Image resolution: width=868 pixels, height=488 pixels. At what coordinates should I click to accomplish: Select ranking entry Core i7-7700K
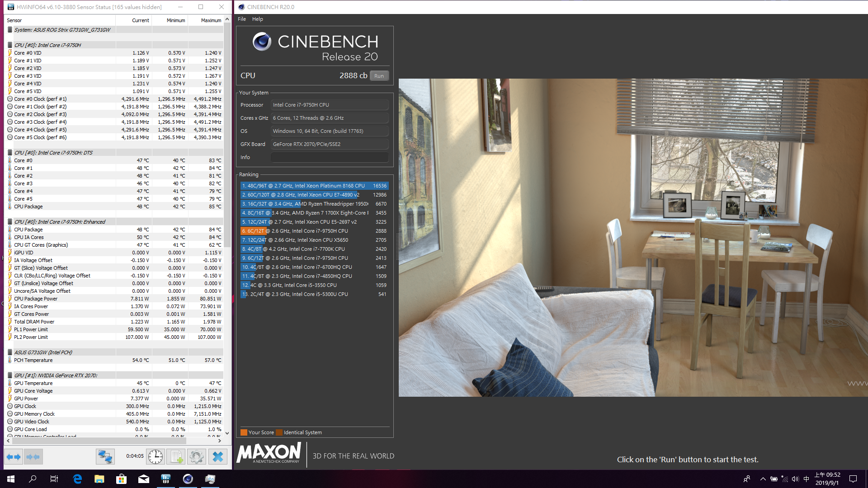(x=314, y=249)
